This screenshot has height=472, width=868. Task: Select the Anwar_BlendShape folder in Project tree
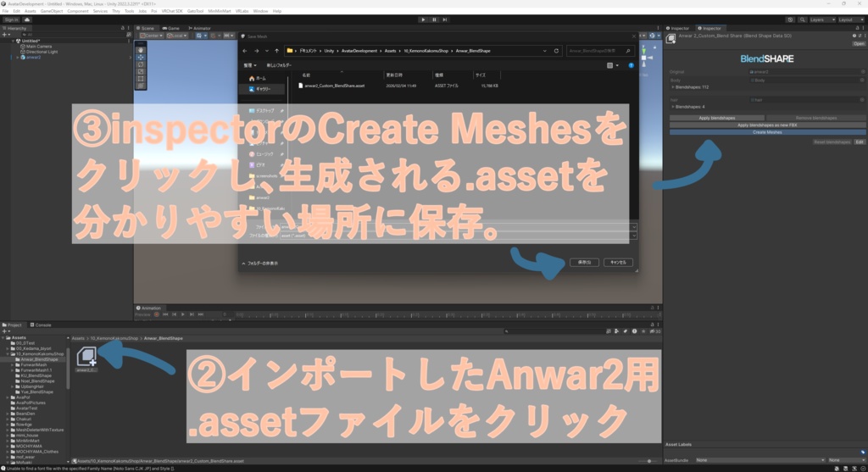39,359
